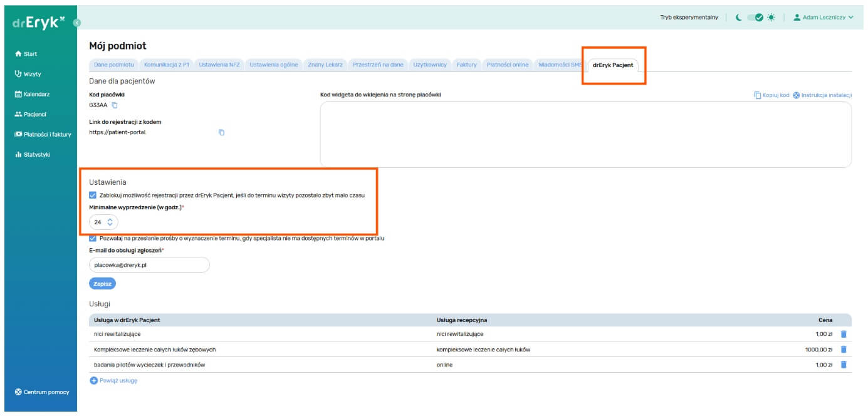Viewport: 868px width, 416px height.
Task: Click 'kompleksowe leczenie całych łuków' reception cell
Action: [483, 350]
